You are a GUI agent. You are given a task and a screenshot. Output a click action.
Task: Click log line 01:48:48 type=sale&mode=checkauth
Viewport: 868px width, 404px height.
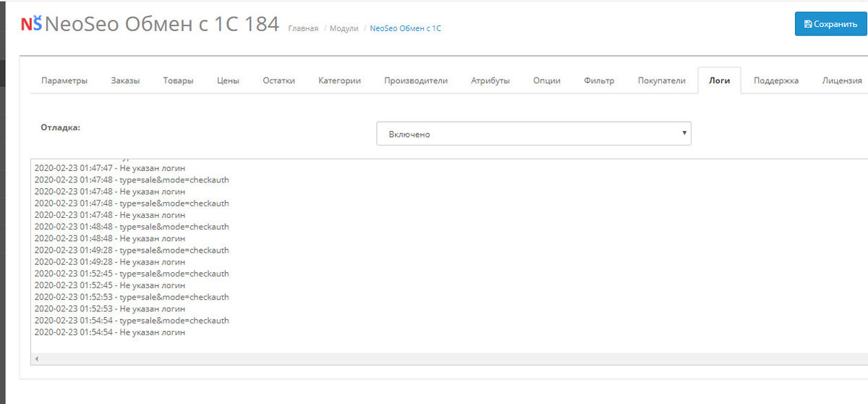[132, 227]
